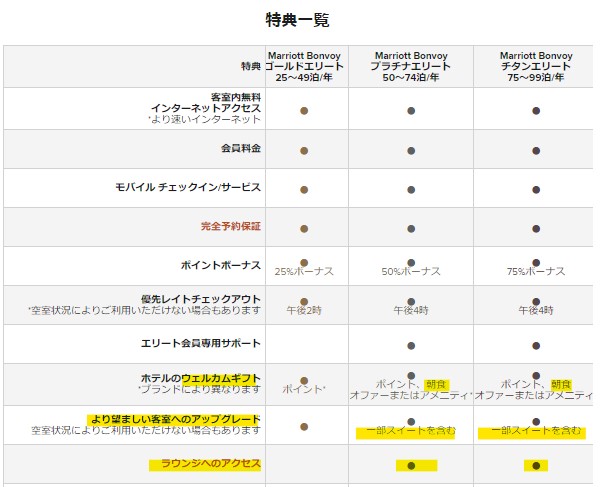Click the 特典 header label

[251, 66]
